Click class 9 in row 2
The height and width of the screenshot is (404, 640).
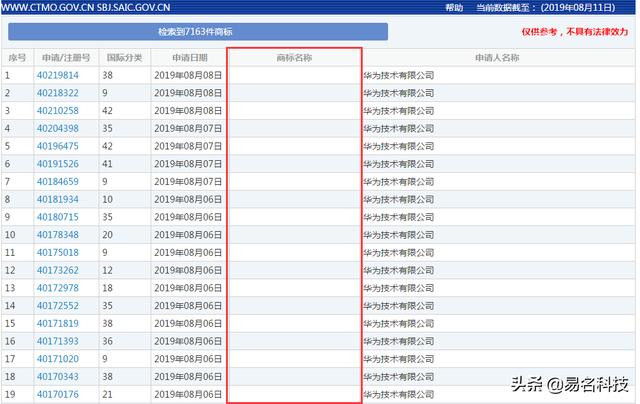click(x=105, y=93)
